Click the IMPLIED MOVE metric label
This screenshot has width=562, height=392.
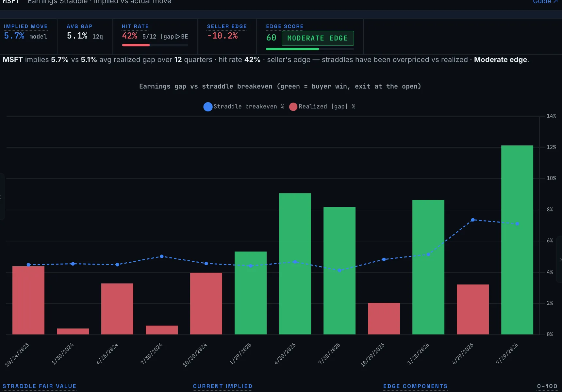pyautogui.click(x=25, y=26)
